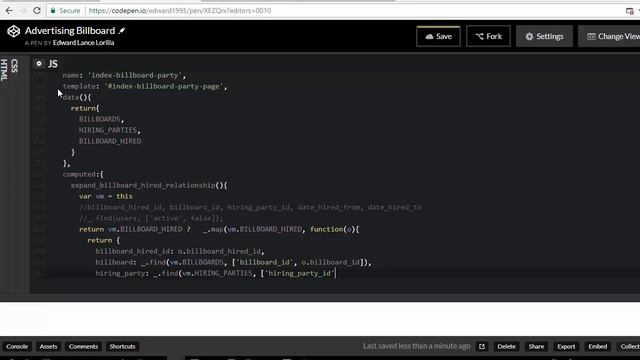640x360 pixels.
Task: Open the Comments panel
Action: (83, 347)
